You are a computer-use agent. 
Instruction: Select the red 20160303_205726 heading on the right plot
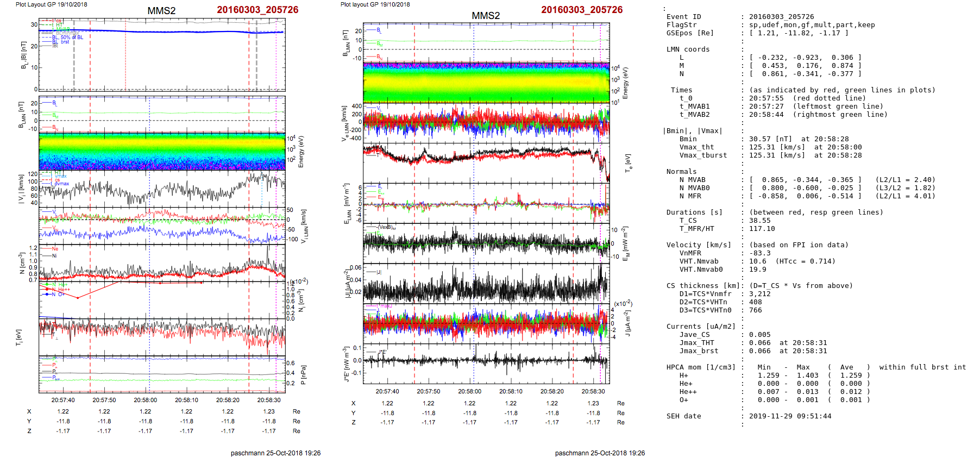click(582, 10)
